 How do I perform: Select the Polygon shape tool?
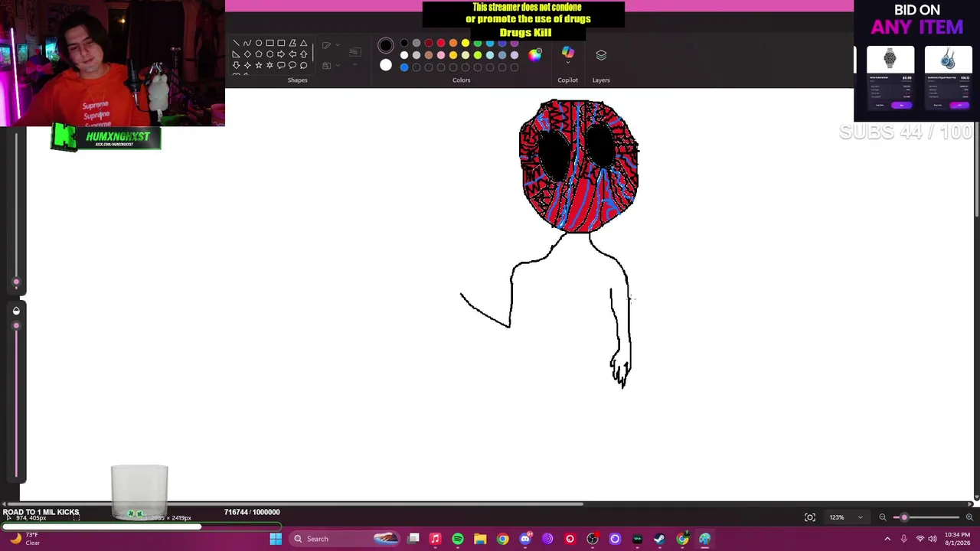click(x=292, y=43)
